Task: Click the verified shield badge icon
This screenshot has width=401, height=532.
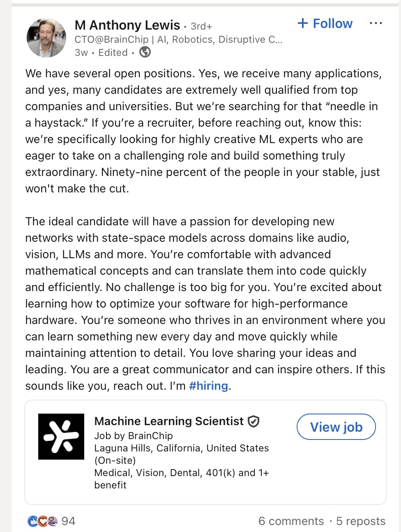Action: (x=254, y=421)
